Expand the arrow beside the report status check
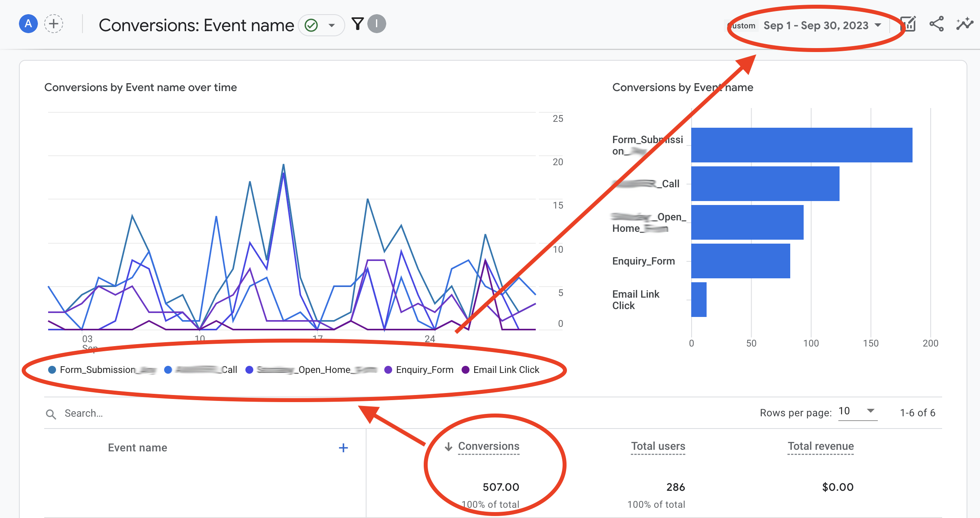 [332, 26]
